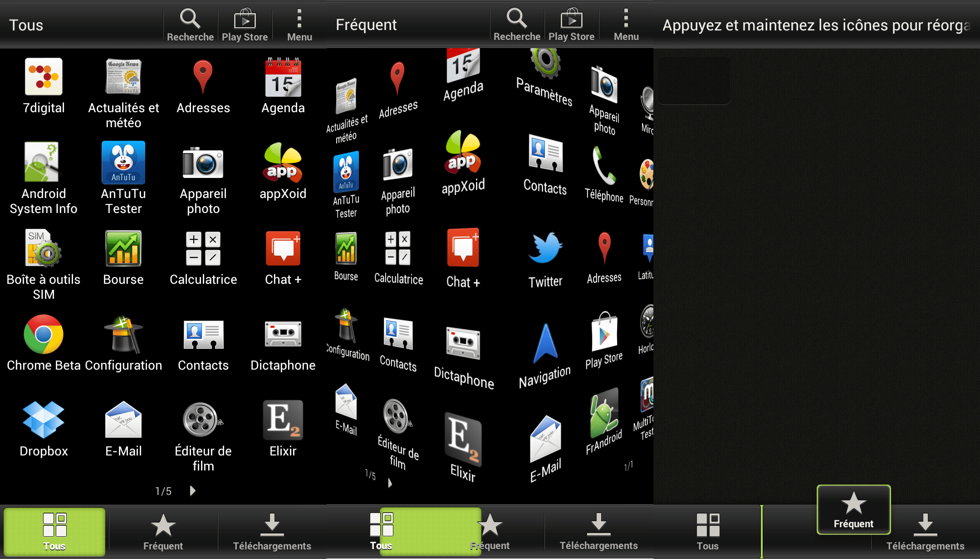Select Fréquent tab on left screen
The width and height of the screenshot is (980, 559).
pyautogui.click(x=163, y=532)
